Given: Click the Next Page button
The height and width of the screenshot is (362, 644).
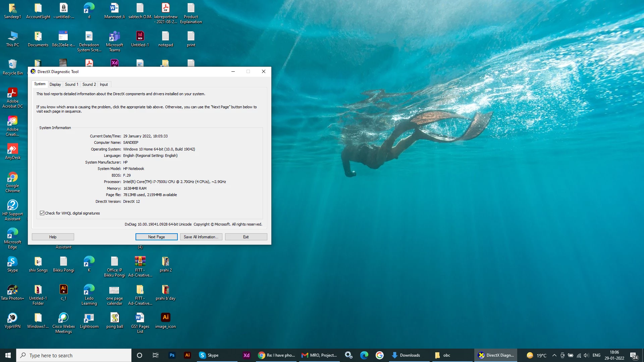Looking at the screenshot, I should point(156,237).
